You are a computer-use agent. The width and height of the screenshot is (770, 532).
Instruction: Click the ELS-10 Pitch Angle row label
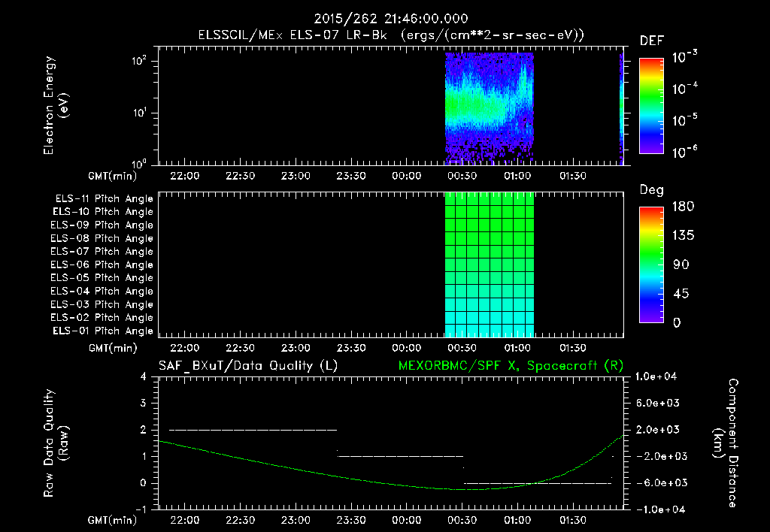[x=102, y=212]
